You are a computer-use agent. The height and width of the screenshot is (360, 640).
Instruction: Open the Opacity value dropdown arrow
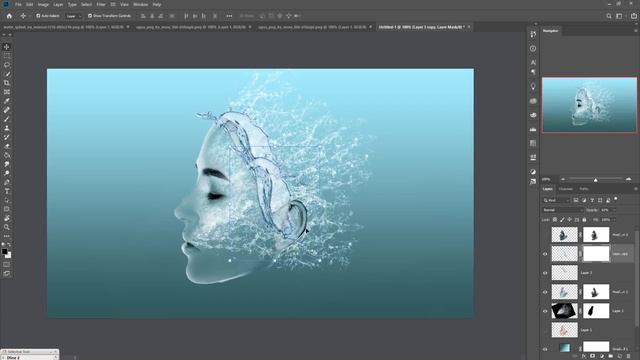(x=614, y=210)
